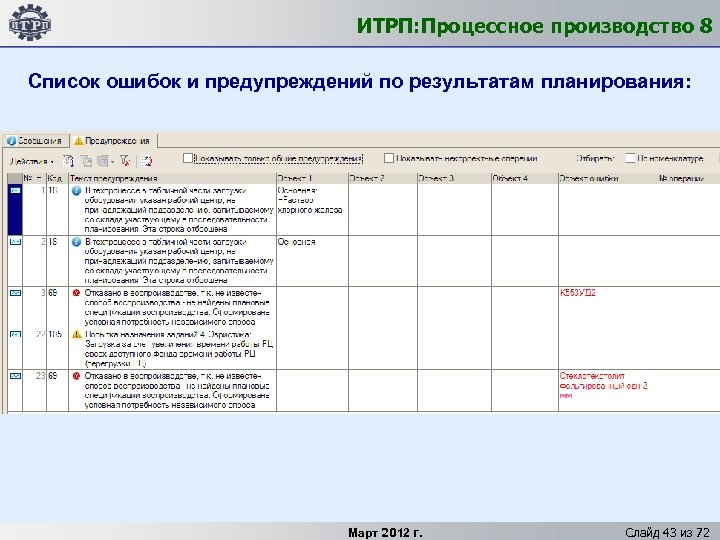Select row 22 envelope icon

[15, 334]
